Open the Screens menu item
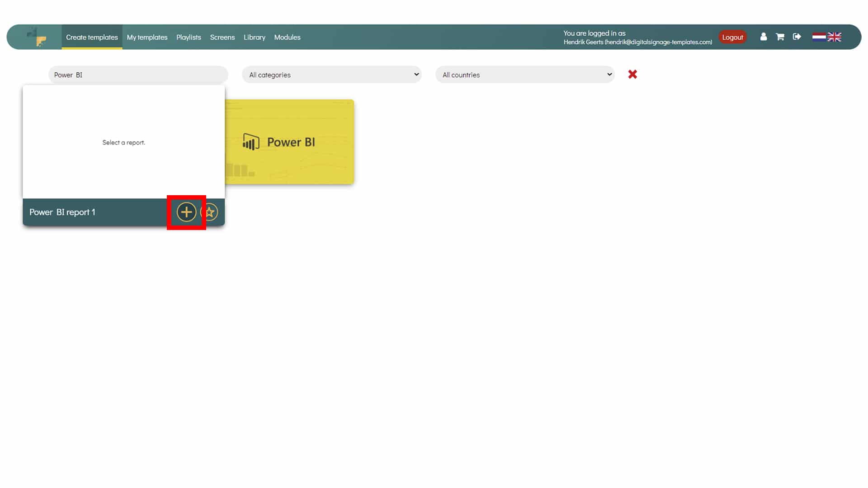Image resolution: width=868 pixels, height=488 pixels. [x=222, y=37]
